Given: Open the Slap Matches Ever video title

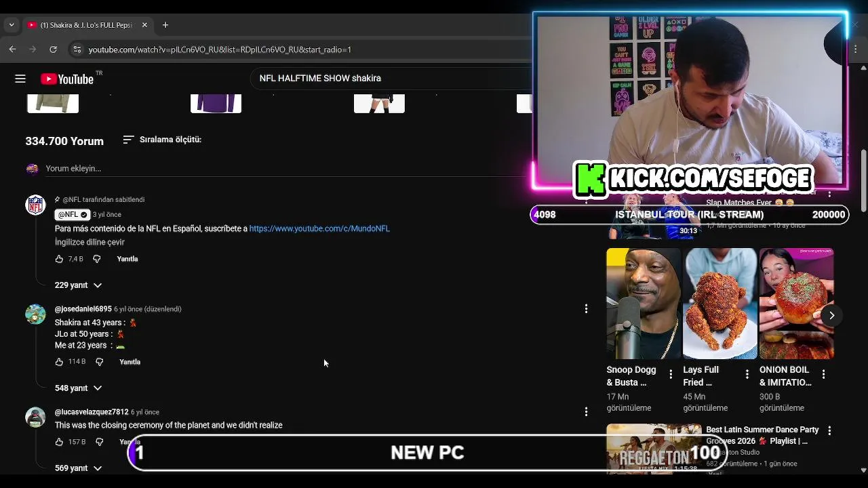Looking at the screenshot, I should click(750, 203).
